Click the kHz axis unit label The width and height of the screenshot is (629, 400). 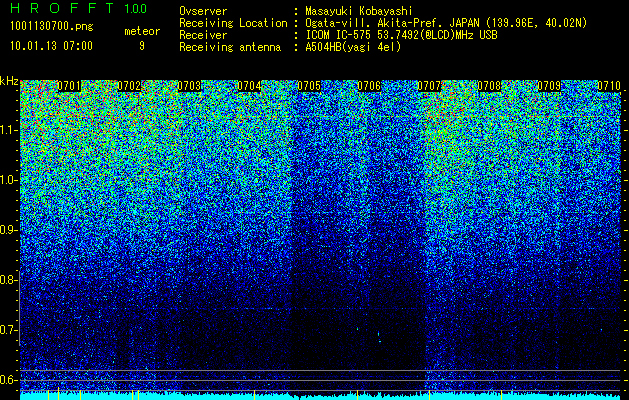click(9, 81)
